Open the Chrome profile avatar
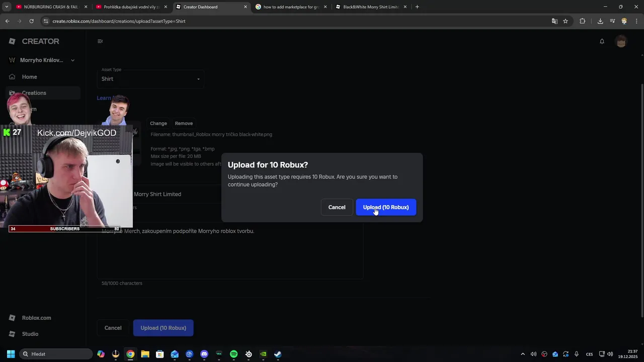This screenshot has width=644, height=362. [624, 21]
